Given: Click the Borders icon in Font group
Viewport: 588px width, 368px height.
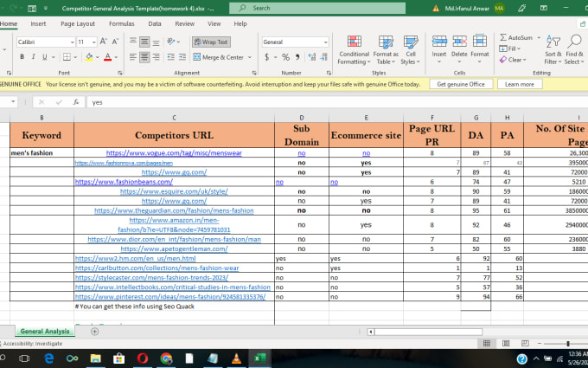Looking at the screenshot, I should [x=67, y=57].
